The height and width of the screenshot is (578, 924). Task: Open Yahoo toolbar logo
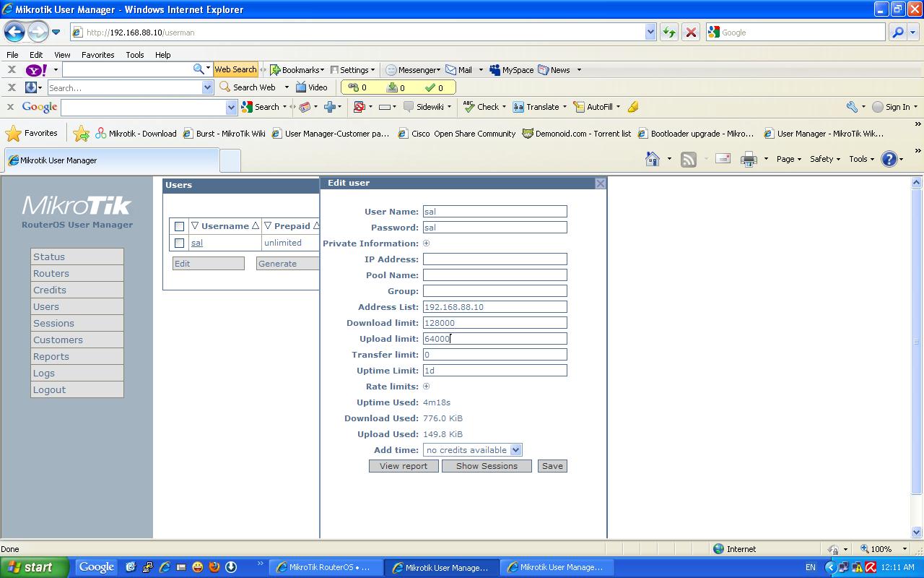(x=36, y=70)
